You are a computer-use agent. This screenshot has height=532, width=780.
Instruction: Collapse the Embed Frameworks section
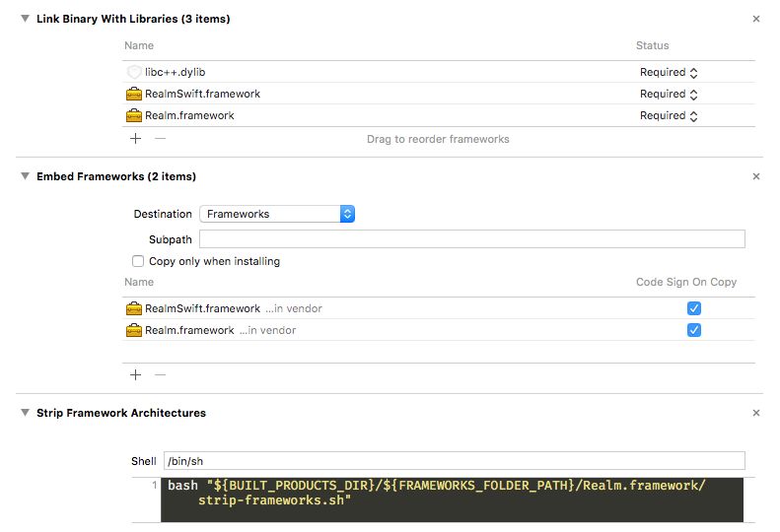tap(25, 176)
